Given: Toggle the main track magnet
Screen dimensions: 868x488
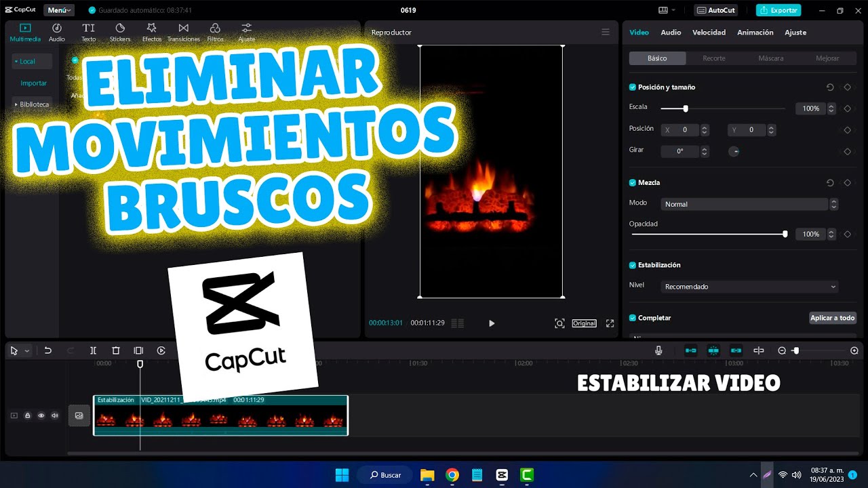Looking at the screenshot, I should click(691, 350).
